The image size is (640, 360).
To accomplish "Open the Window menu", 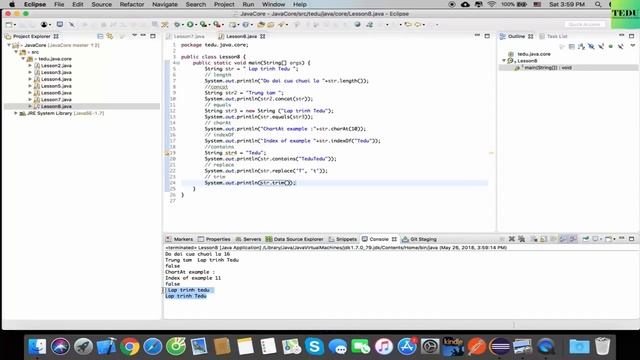I will pyautogui.click(x=273, y=4).
